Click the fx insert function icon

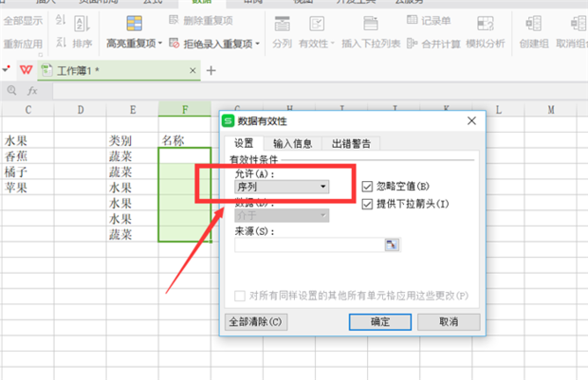pos(31,91)
